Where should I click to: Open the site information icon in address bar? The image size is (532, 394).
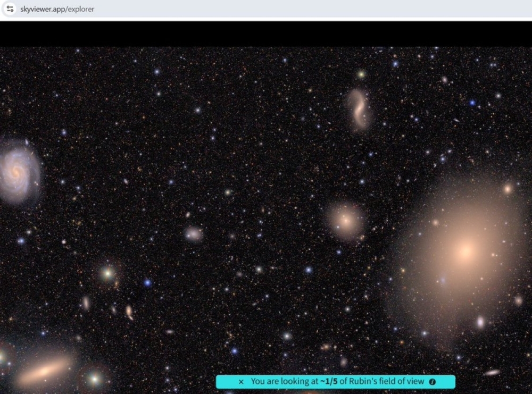pyautogui.click(x=10, y=9)
